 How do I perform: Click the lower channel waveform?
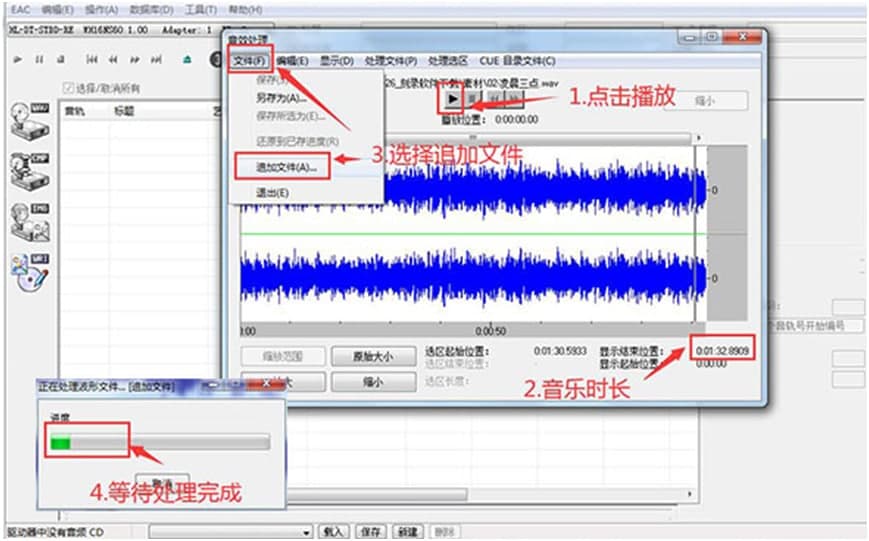[474, 278]
